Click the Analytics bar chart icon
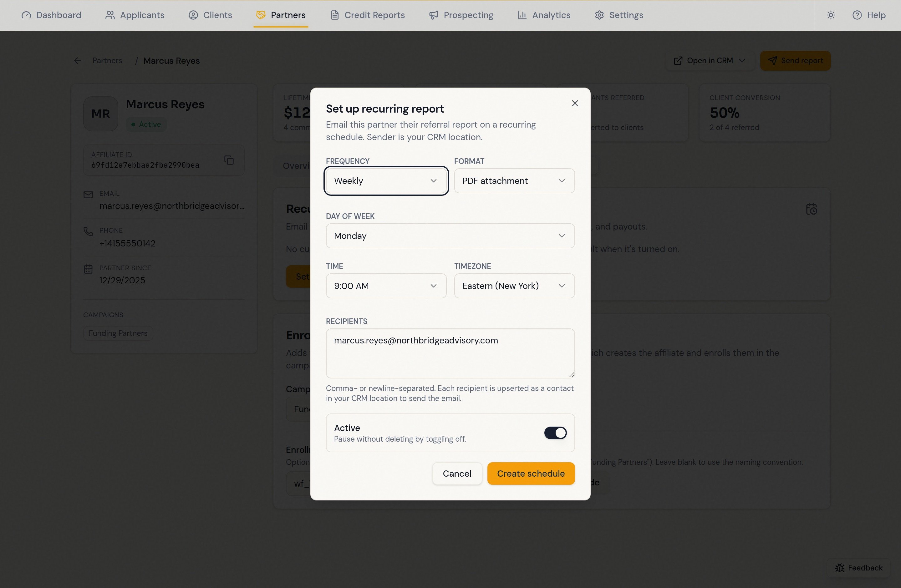The height and width of the screenshot is (588, 901). (522, 15)
